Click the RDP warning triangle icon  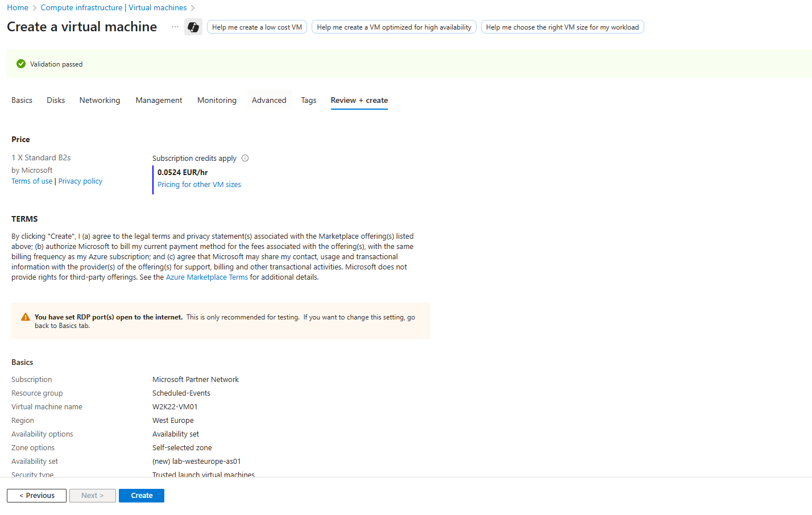26,317
